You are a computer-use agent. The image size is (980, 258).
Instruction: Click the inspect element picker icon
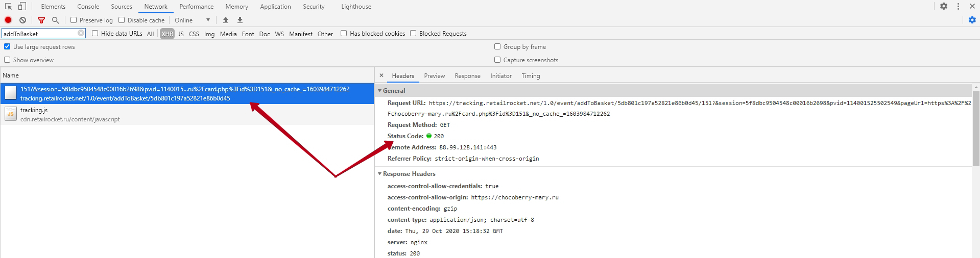[x=8, y=7]
